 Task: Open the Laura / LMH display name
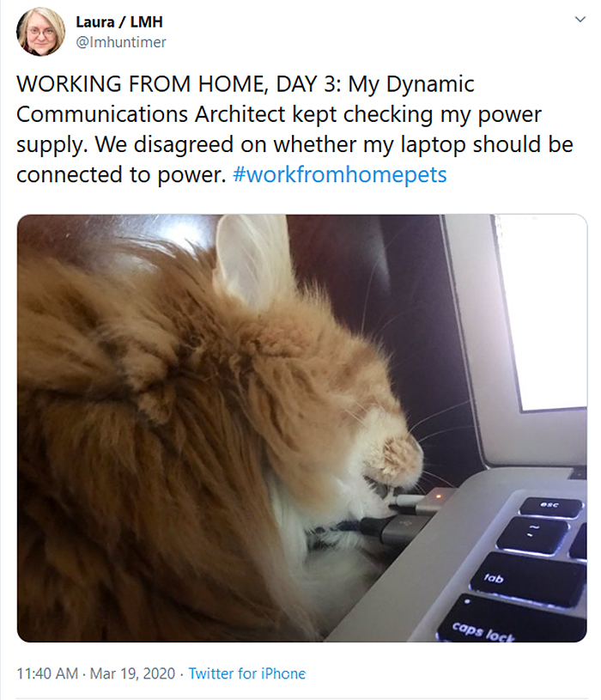[x=119, y=21]
